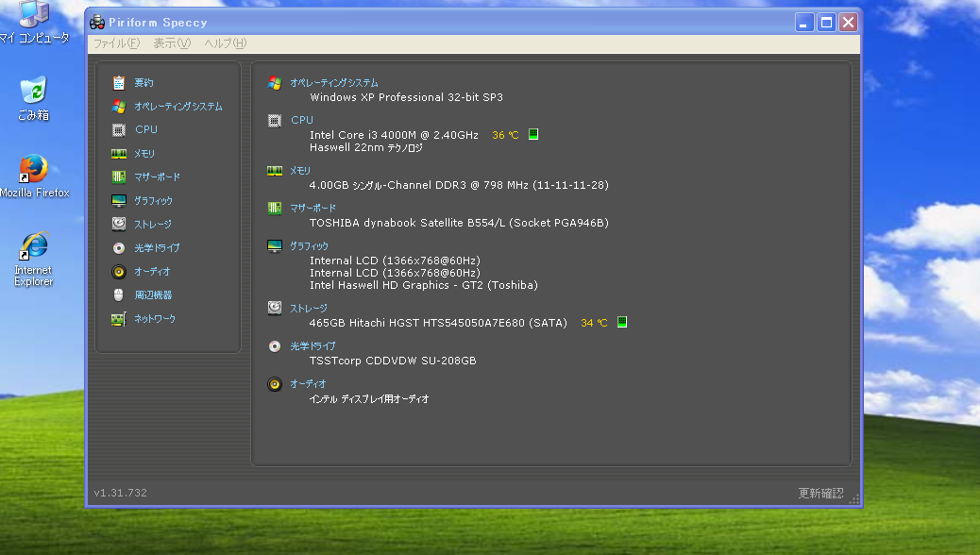980x555 pixels.
Task: View the ストレージ sidebar section
Action: click(x=153, y=225)
